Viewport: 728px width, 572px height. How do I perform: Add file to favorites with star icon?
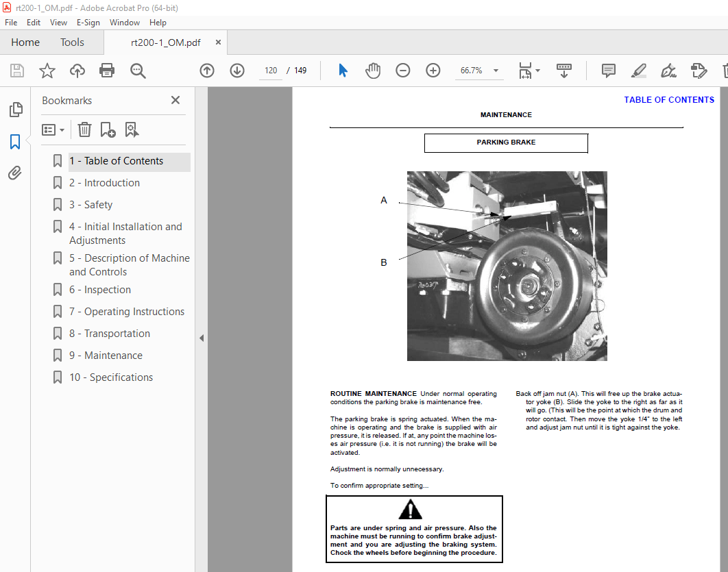point(46,71)
